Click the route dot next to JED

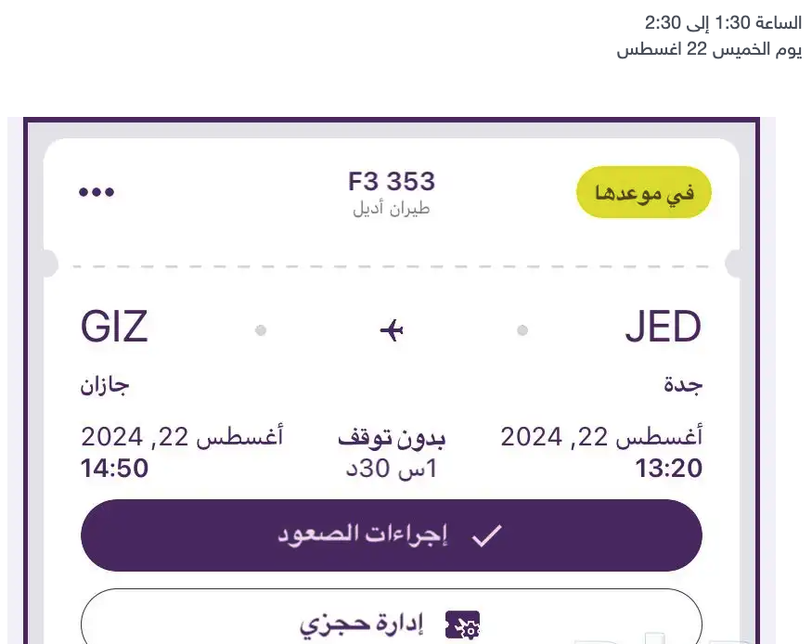click(522, 329)
